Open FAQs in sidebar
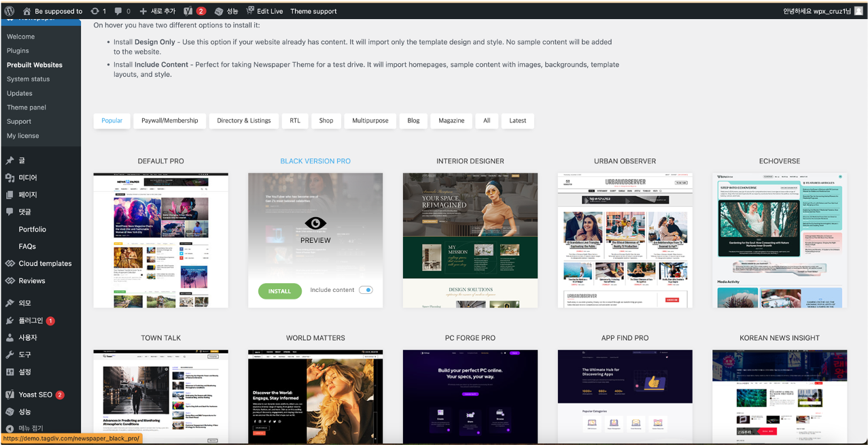The image size is (868, 445). (27, 246)
